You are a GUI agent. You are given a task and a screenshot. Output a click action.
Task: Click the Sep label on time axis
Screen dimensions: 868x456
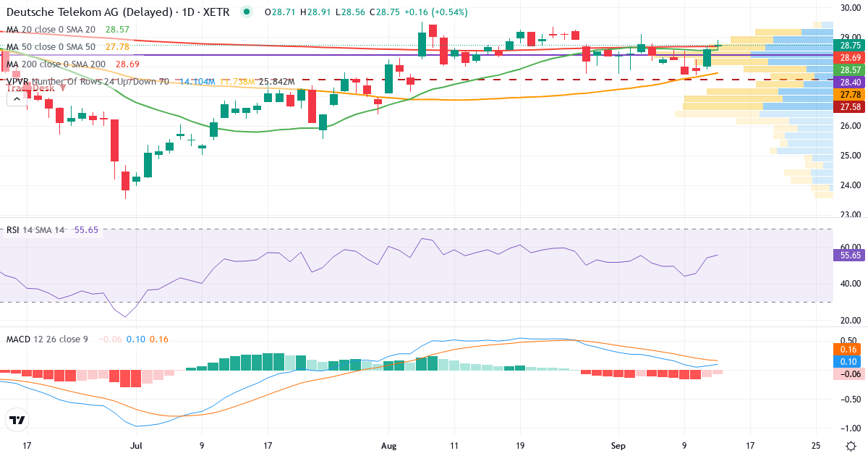point(619,445)
